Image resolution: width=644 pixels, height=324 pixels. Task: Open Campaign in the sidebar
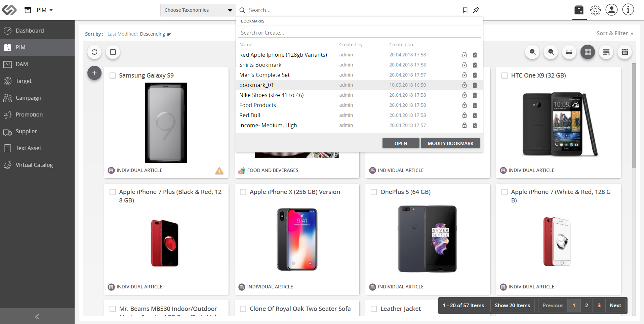(37, 98)
